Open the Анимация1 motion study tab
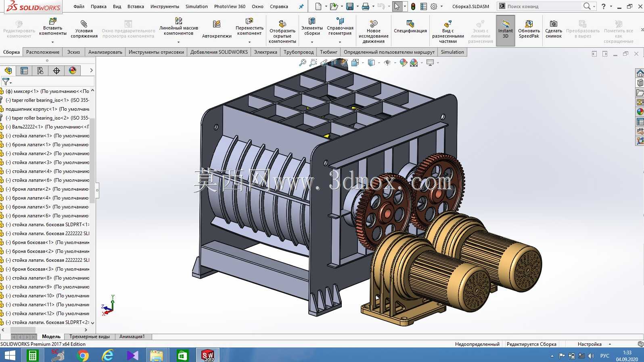 pyautogui.click(x=132, y=337)
